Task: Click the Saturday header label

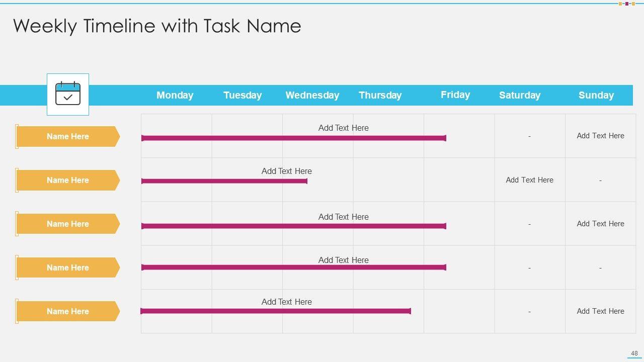Action: (x=520, y=96)
